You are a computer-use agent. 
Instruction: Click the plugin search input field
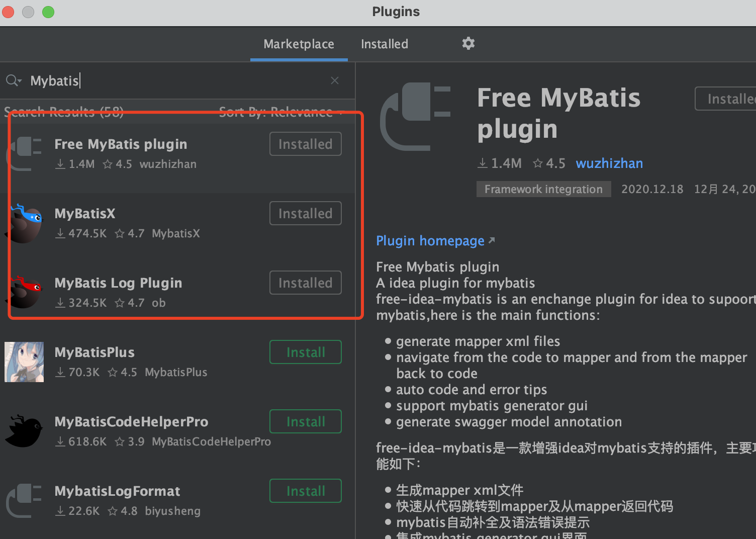point(151,80)
